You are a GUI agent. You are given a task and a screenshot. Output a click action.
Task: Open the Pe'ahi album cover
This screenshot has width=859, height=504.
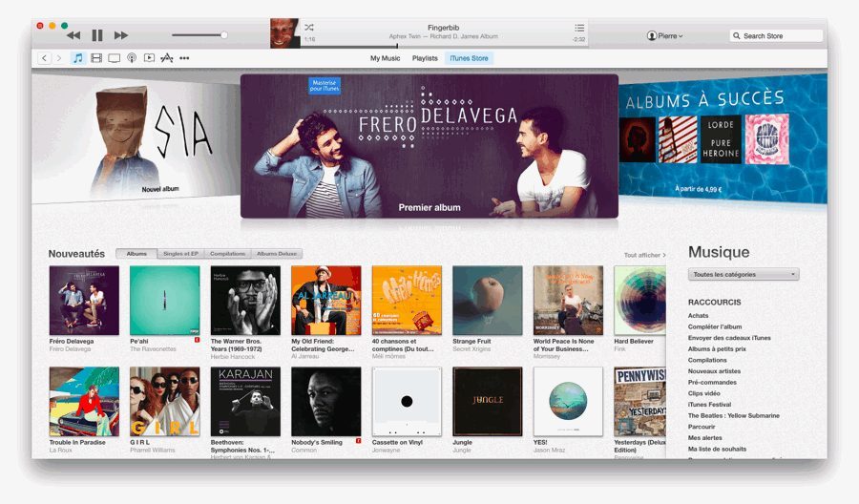[x=165, y=301]
